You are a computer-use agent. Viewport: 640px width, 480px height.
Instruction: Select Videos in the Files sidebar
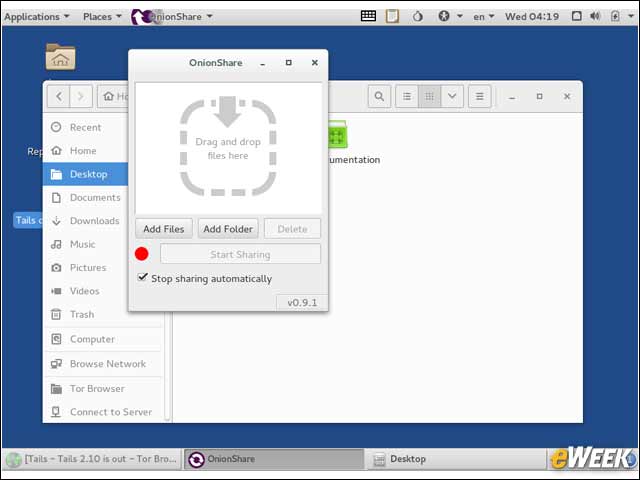pos(85,291)
